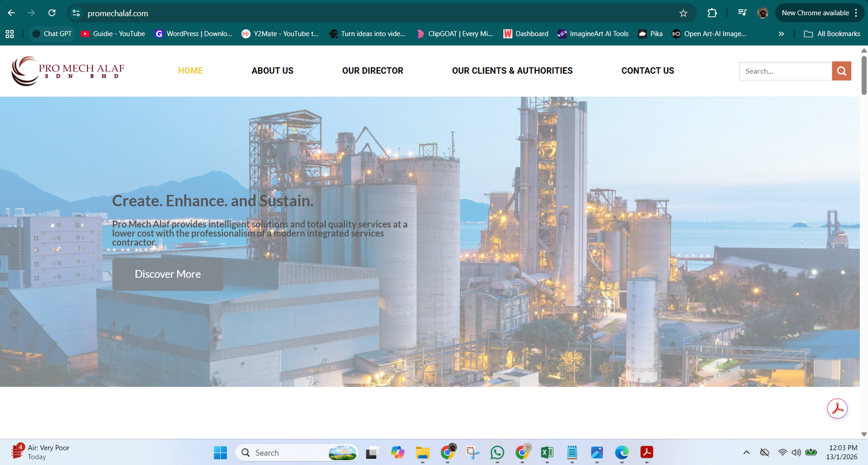Open ABOUT US menu item
Screen dimensions: 868x465
[x=272, y=70]
